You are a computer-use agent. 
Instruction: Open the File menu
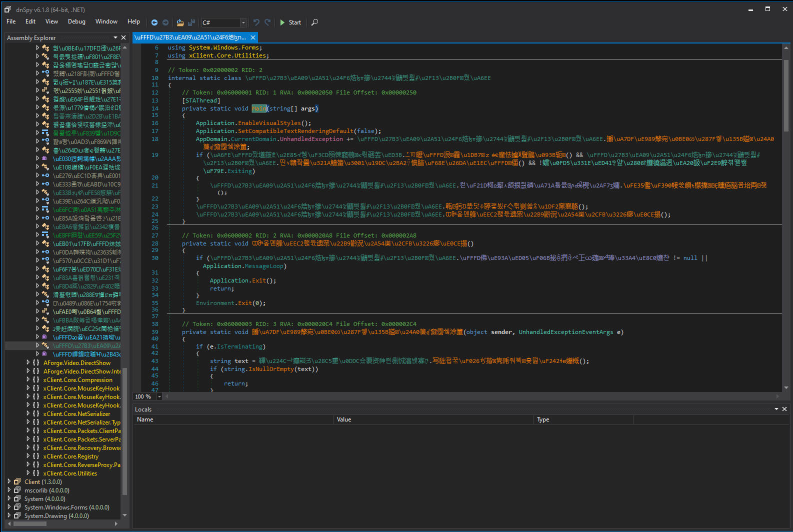click(x=11, y=21)
